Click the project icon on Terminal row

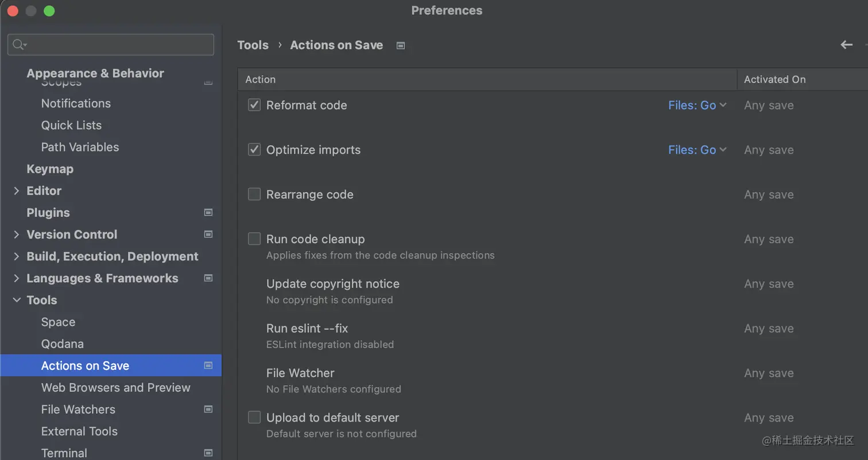[208, 453]
